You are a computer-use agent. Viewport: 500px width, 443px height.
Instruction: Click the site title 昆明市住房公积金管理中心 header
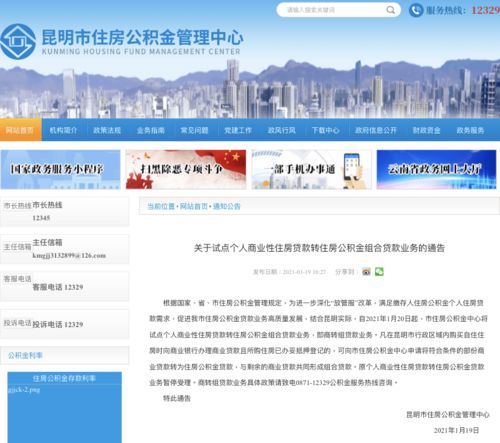(x=142, y=37)
